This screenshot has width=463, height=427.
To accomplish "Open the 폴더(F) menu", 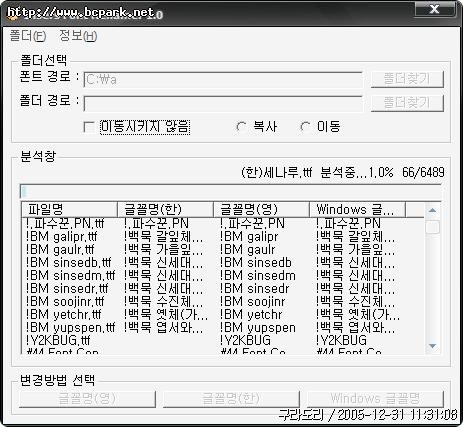I will (28, 36).
